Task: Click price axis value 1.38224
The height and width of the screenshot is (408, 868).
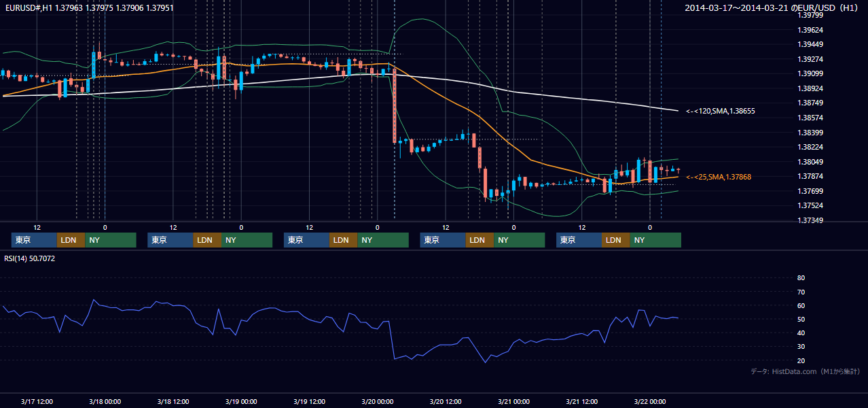Action: point(810,147)
